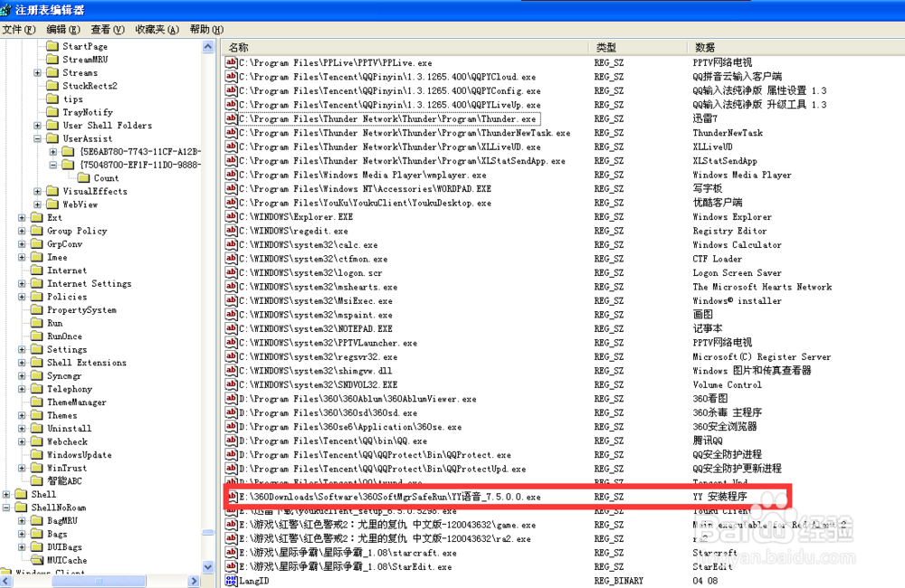Select the Run folder icon

pyautogui.click(x=37, y=323)
